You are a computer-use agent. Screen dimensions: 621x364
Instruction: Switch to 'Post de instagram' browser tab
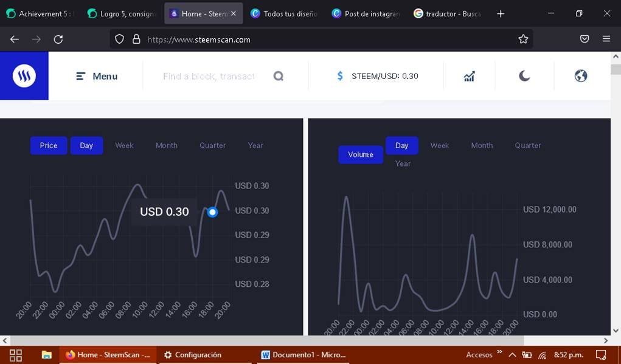[366, 14]
